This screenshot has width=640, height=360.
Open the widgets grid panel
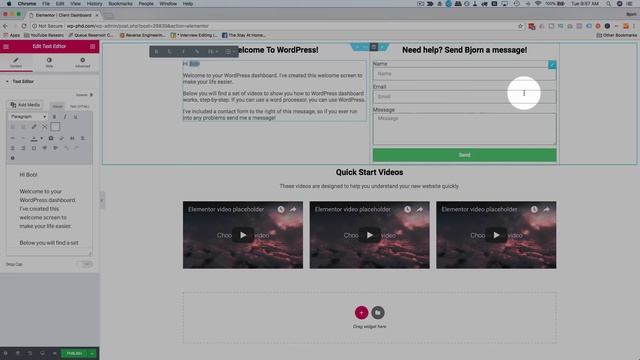point(93,47)
